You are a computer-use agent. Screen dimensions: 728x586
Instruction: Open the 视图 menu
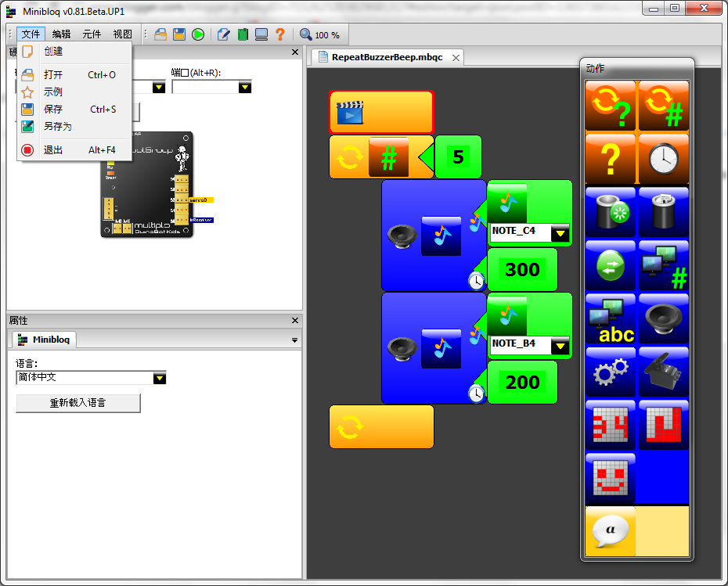[124, 34]
